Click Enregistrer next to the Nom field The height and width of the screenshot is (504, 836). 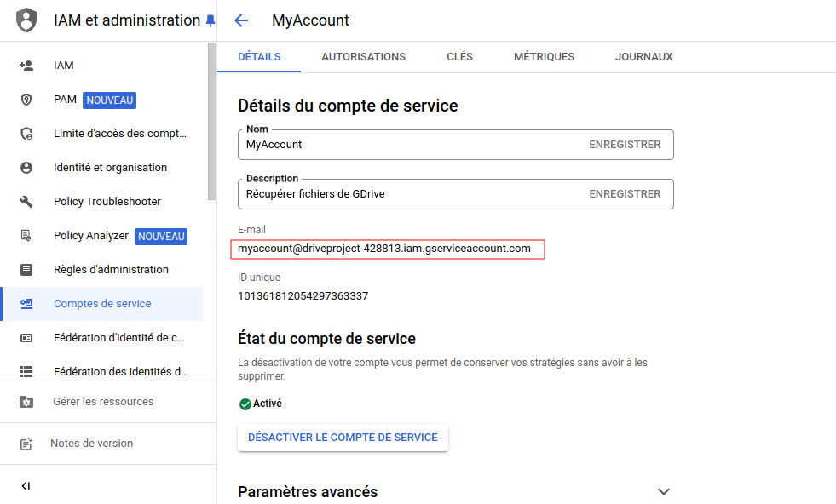625,145
